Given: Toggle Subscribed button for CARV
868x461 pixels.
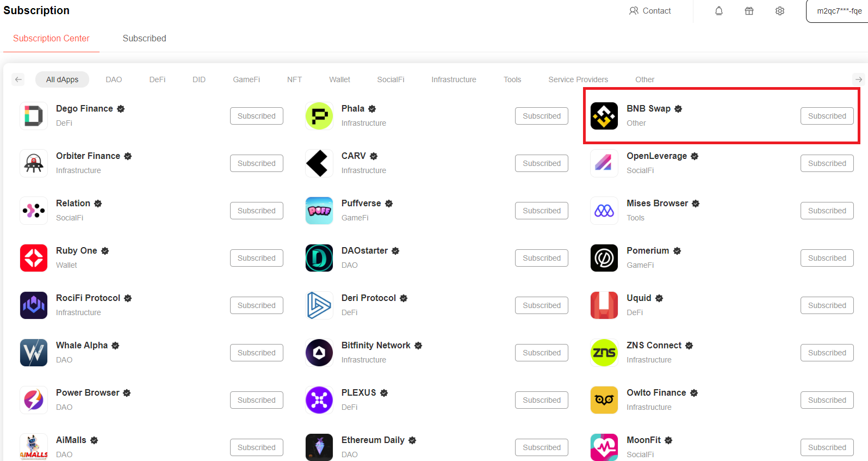Looking at the screenshot, I should [x=542, y=163].
